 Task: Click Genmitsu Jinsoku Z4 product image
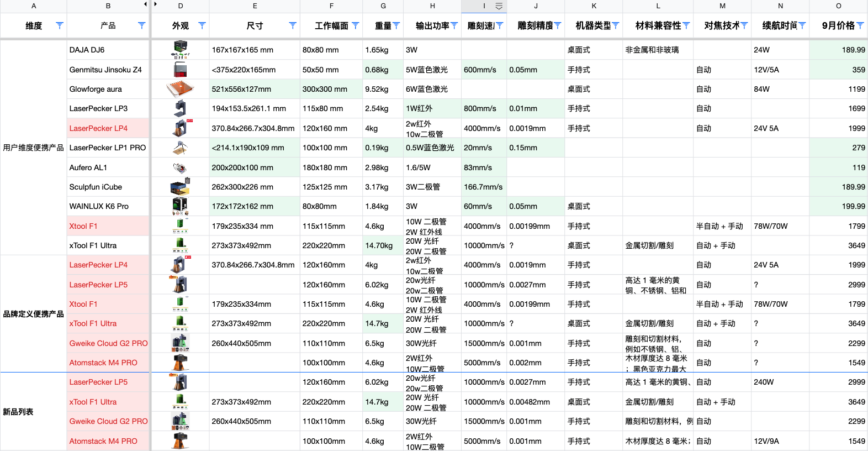pos(180,70)
